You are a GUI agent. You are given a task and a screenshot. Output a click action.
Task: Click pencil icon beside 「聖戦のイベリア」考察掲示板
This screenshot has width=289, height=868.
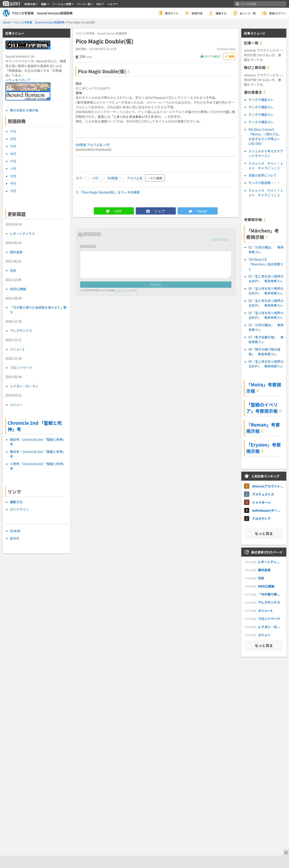click(x=280, y=411)
